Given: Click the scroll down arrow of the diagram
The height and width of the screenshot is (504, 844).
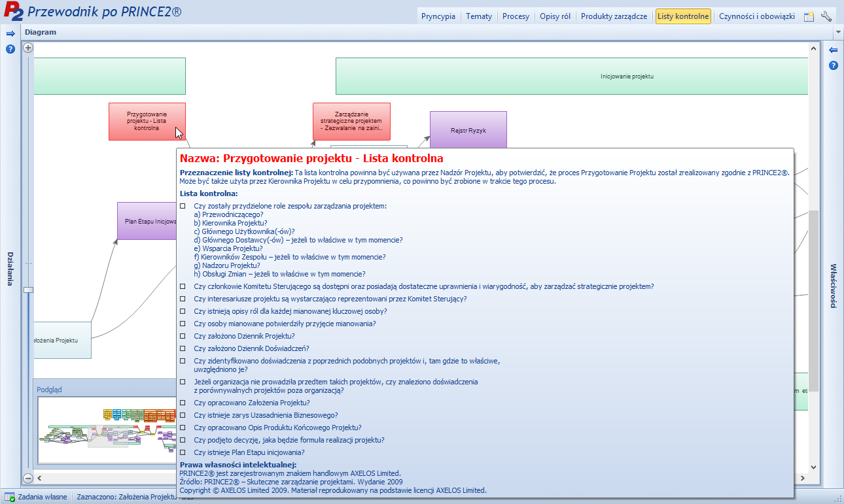Looking at the screenshot, I should 814,467.
